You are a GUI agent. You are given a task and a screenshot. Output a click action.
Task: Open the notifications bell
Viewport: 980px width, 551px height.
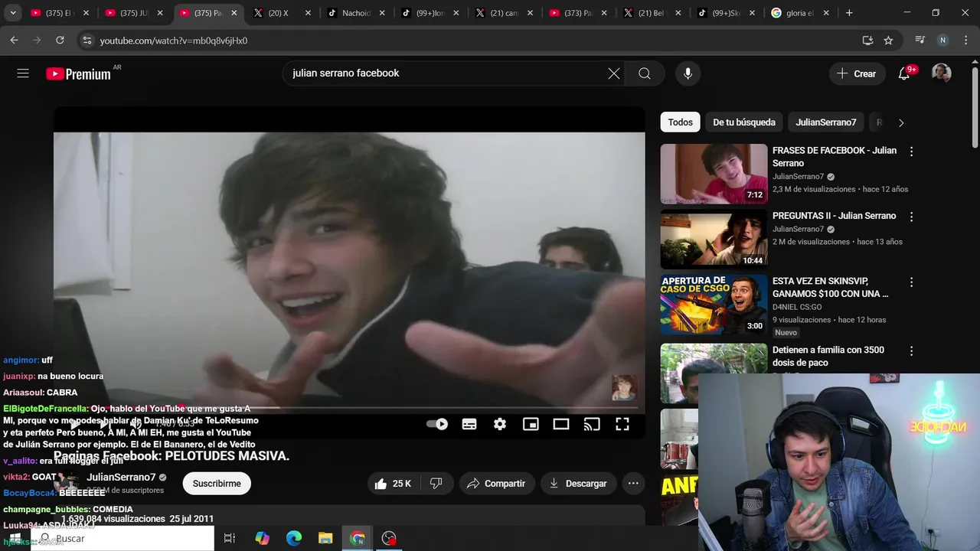[904, 73]
